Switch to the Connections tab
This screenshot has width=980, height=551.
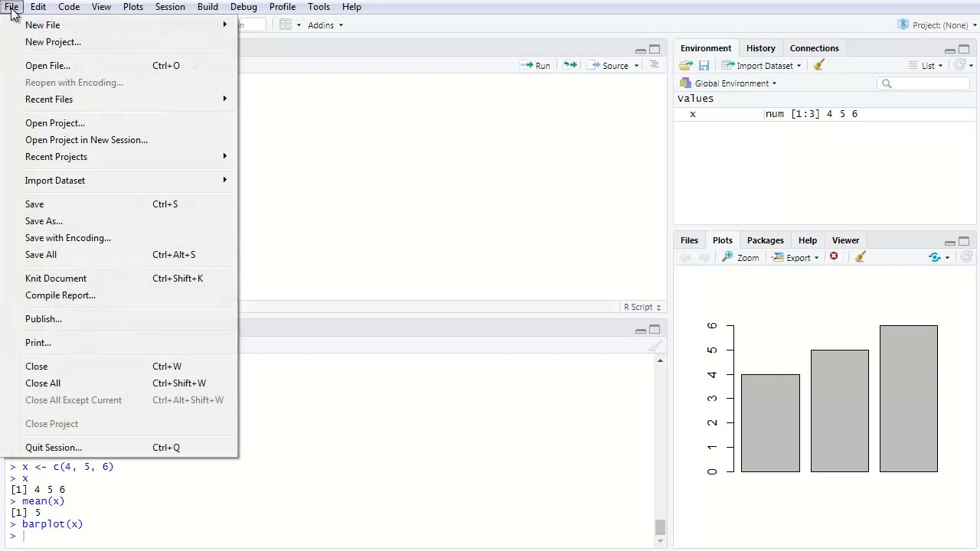(x=815, y=48)
